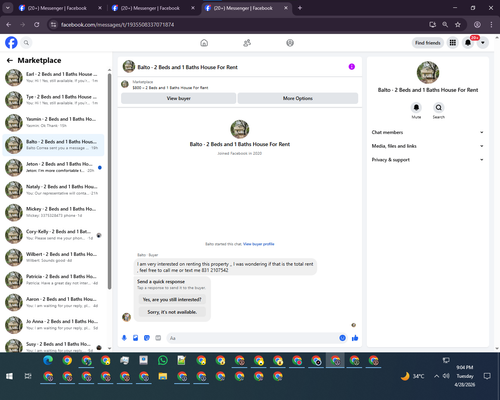Screen dimensions: 500x400
Task: Show hidden system tray icons
Action: [436, 376]
